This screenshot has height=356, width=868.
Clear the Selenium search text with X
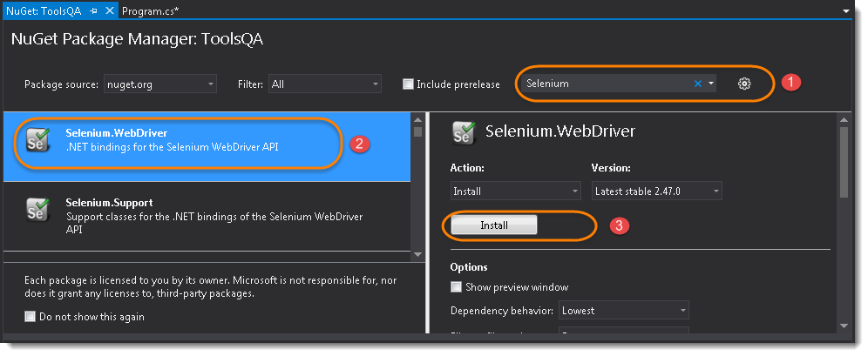(697, 84)
